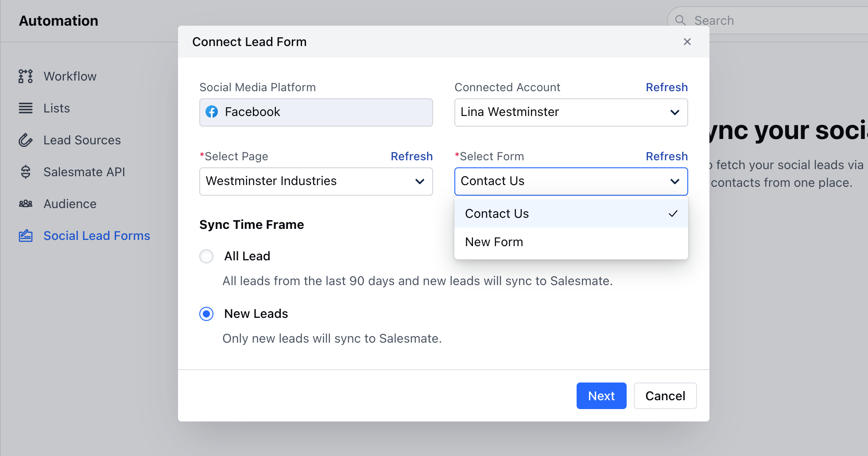Close the Connect Lead Form dialog

tap(687, 42)
